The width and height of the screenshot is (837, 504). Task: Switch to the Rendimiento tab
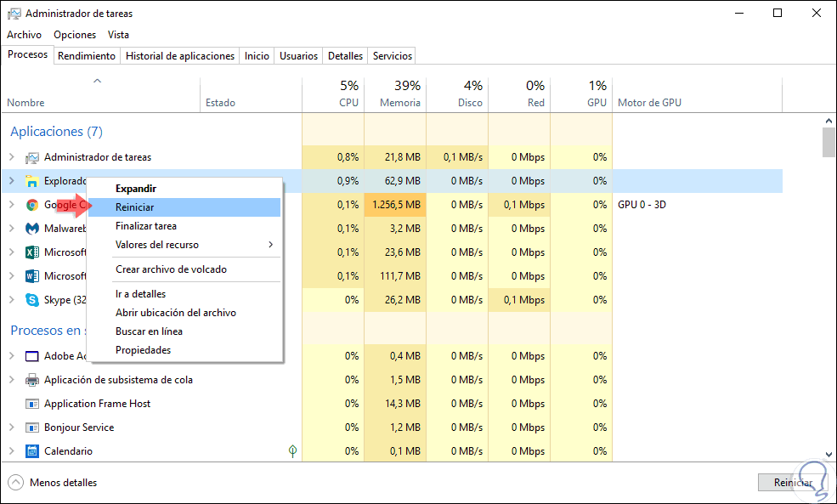pyautogui.click(x=87, y=56)
